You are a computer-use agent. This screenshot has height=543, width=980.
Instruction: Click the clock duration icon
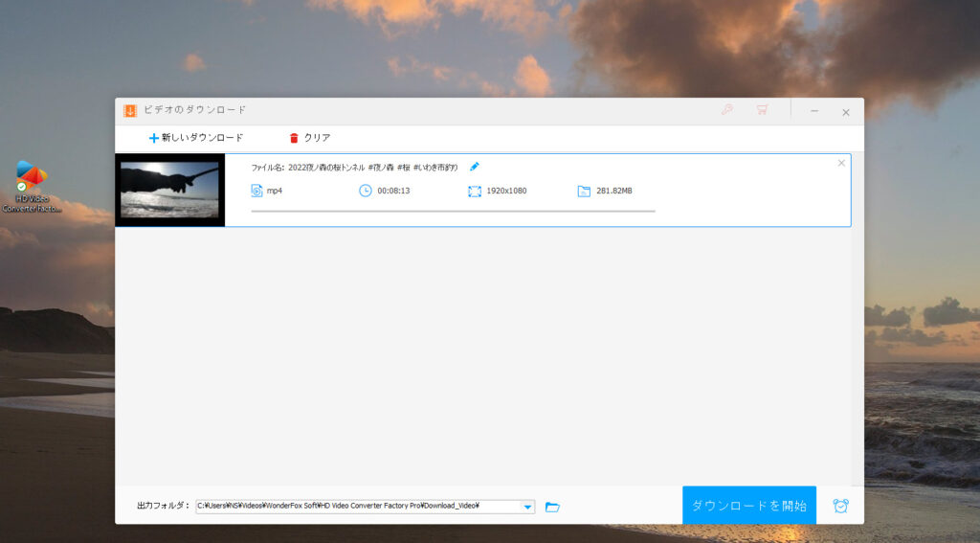(x=365, y=191)
